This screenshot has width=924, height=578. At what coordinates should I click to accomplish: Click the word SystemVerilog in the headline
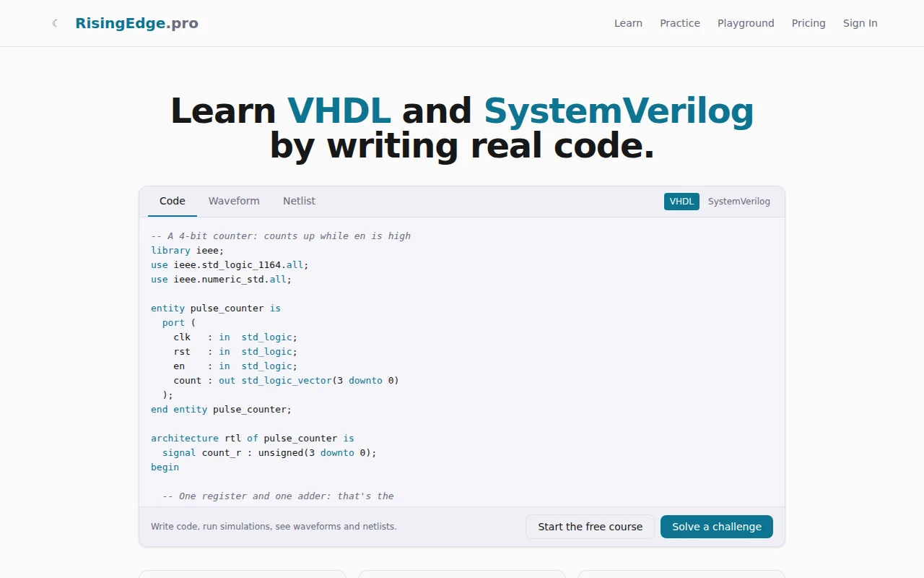coord(619,111)
